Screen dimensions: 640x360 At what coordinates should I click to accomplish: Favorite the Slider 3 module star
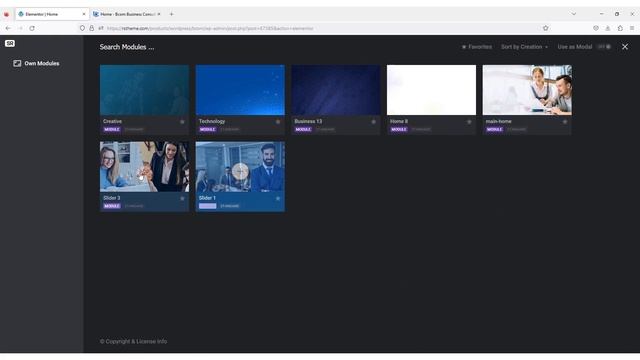point(182,198)
